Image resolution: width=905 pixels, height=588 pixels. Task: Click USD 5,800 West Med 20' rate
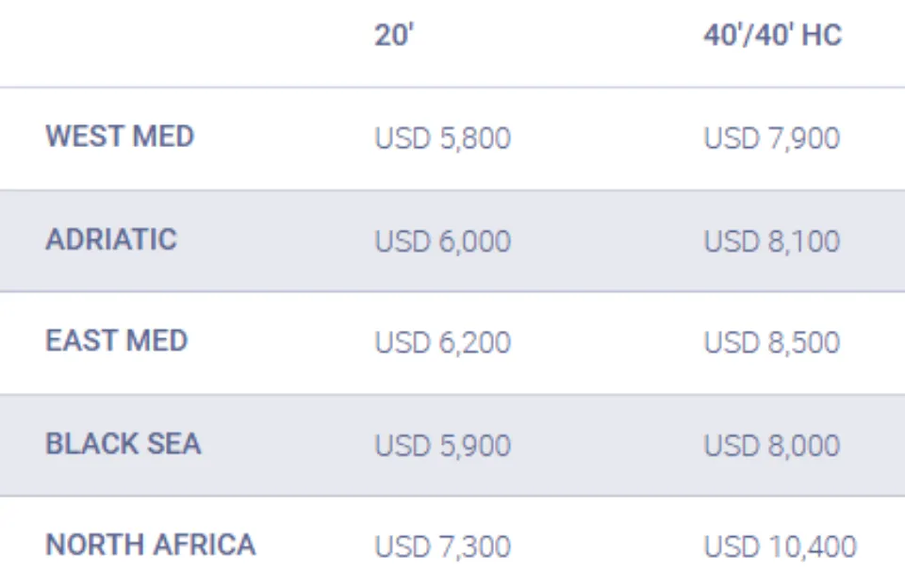(x=443, y=139)
